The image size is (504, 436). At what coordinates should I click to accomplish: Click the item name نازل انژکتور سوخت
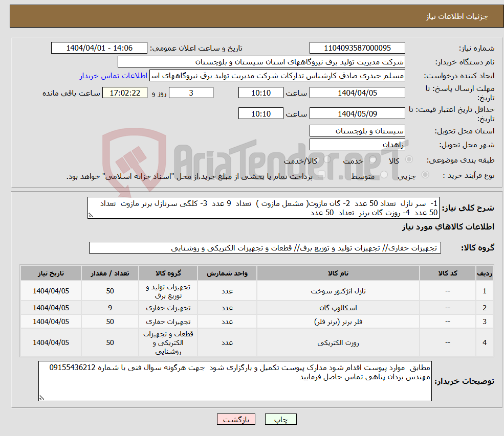click(x=338, y=291)
